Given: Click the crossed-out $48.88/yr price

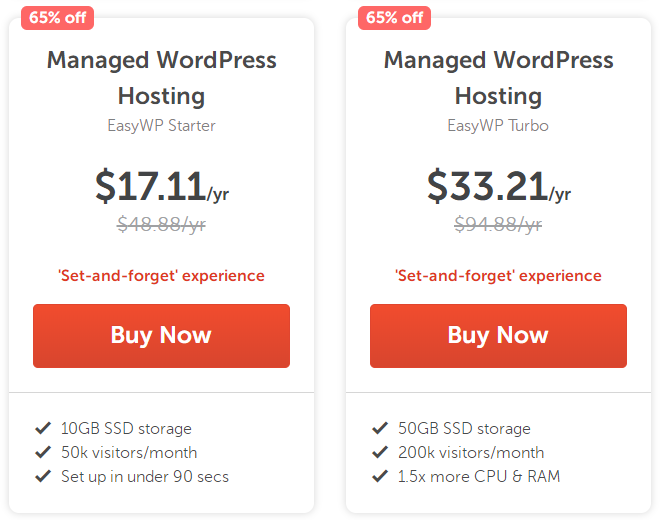Looking at the screenshot, I should (161, 224).
